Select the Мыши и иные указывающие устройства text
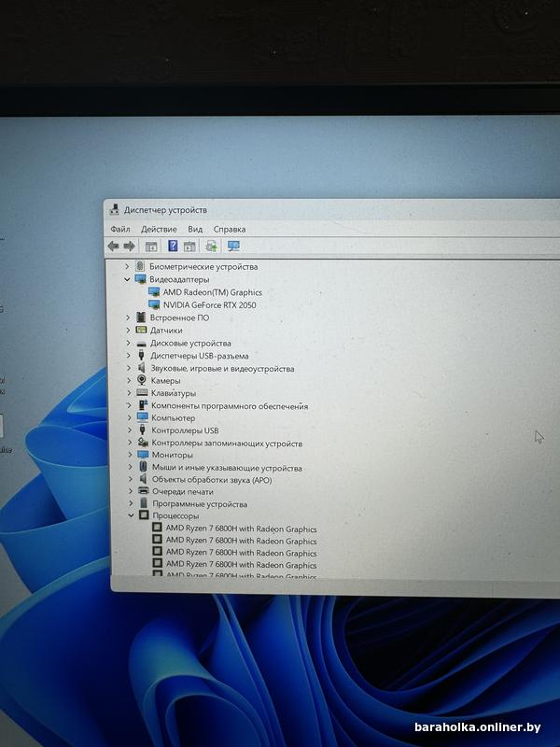Viewport: 560px width, 747px height. click(x=227, y=468)
